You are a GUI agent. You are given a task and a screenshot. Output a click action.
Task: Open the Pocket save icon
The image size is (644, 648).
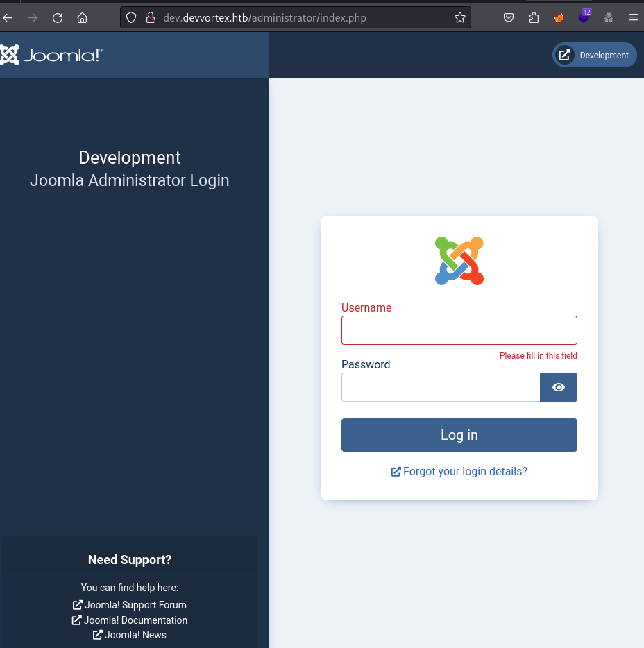509,17
